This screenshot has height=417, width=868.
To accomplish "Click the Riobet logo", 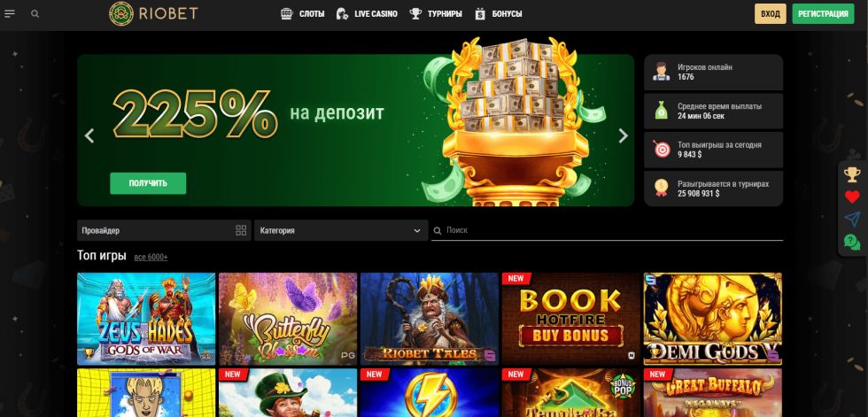I will pos(153,14).
